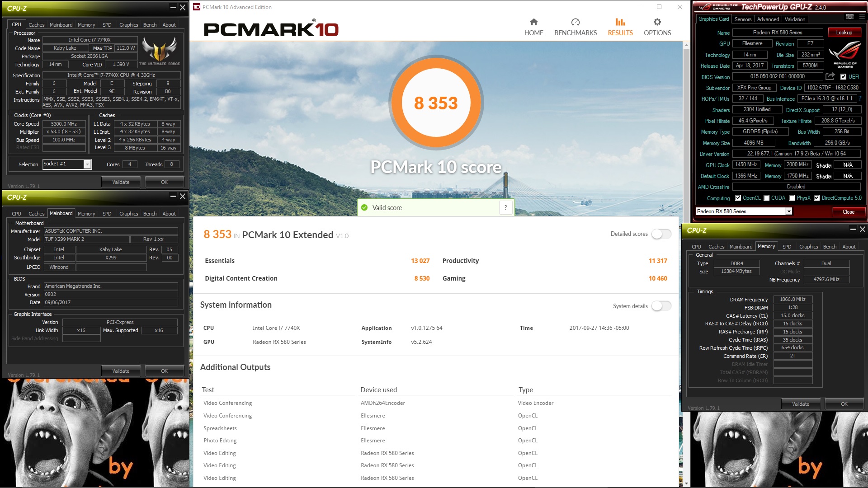868x488 pixels.
Task: Click the Essentials score 13 027
Action: [420, 261]
